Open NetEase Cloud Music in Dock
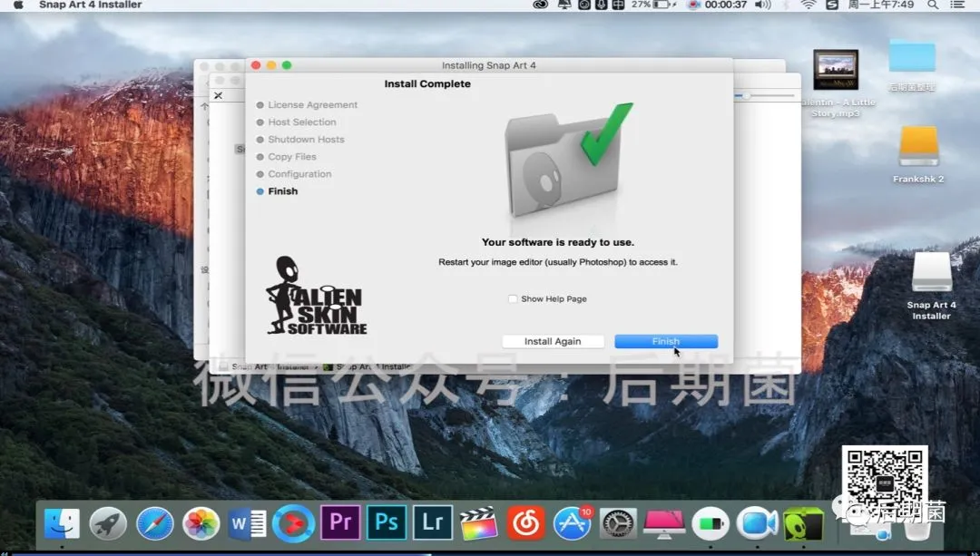980x556 pixels. coord(525,522)
